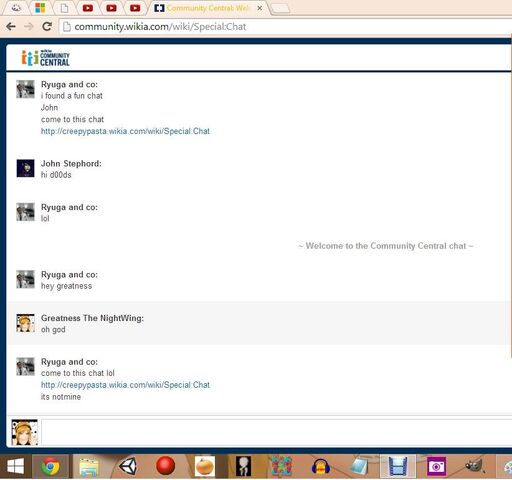Viewport: 512px width, 480px height.
Task: Close the Community Central chat tab
Action: point(260,8)
